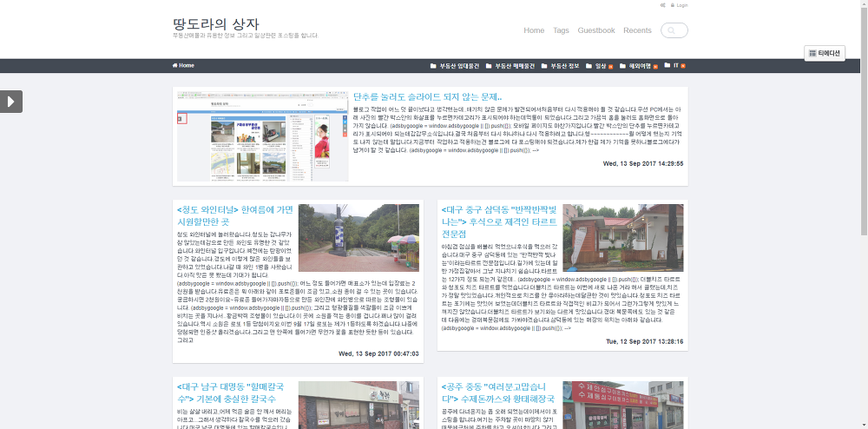Click the Login link
The image size is (868, 429).
[x=682, y=5]
